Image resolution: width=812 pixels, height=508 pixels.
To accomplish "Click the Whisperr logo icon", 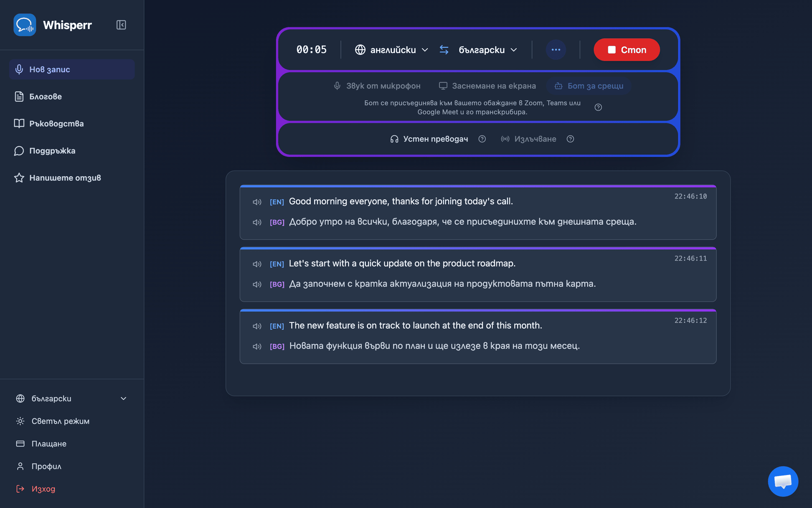I will tap(24, 25).
